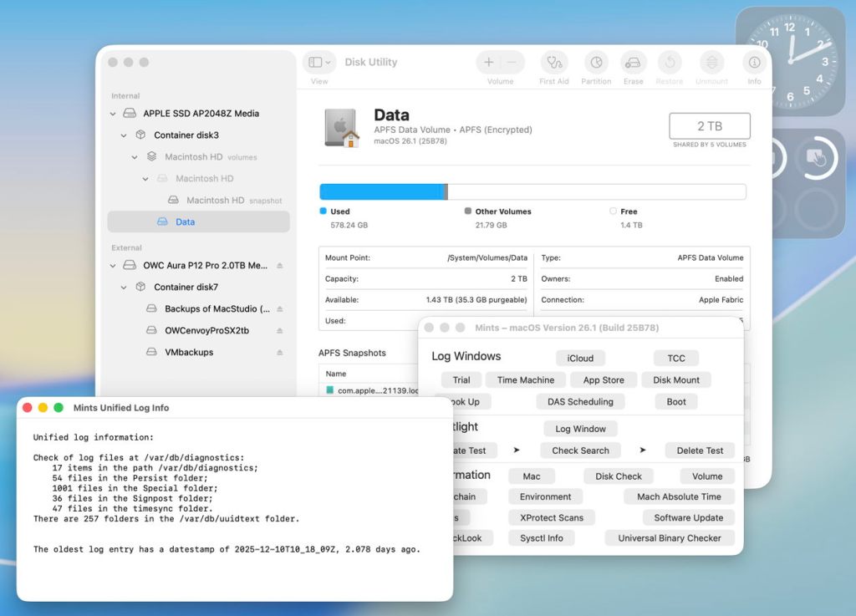Click the Time Machine log button
Image resolution: width=856 pixels, height=616 pixels.
point(525,380)
